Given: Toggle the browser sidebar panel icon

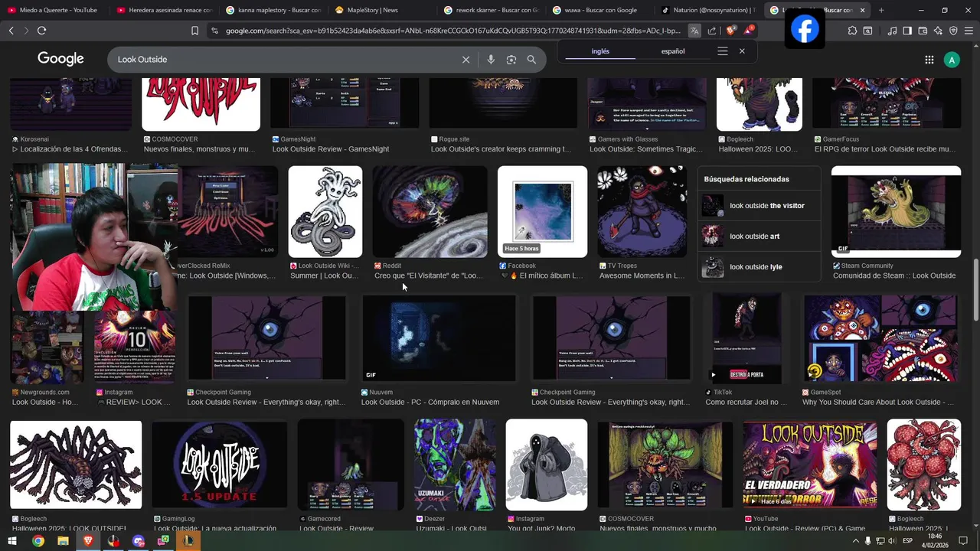Looking at the screenshot, I should click(907, 31).
